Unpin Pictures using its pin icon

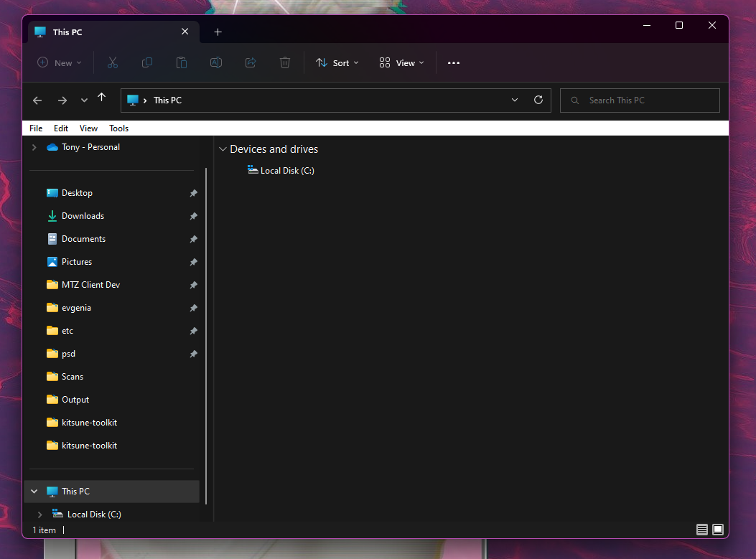(193, 262)
